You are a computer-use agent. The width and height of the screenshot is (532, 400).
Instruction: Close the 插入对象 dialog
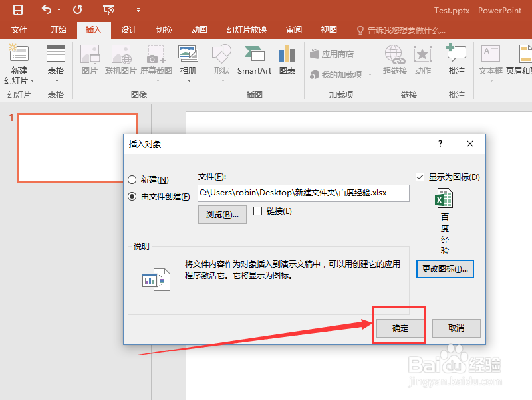point(470,144)
